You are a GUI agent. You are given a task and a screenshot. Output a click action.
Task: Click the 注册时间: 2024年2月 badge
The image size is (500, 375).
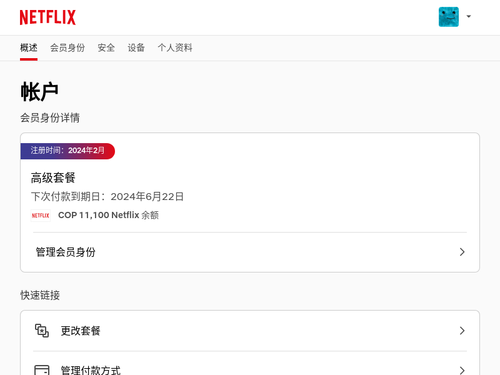(68, 151)
